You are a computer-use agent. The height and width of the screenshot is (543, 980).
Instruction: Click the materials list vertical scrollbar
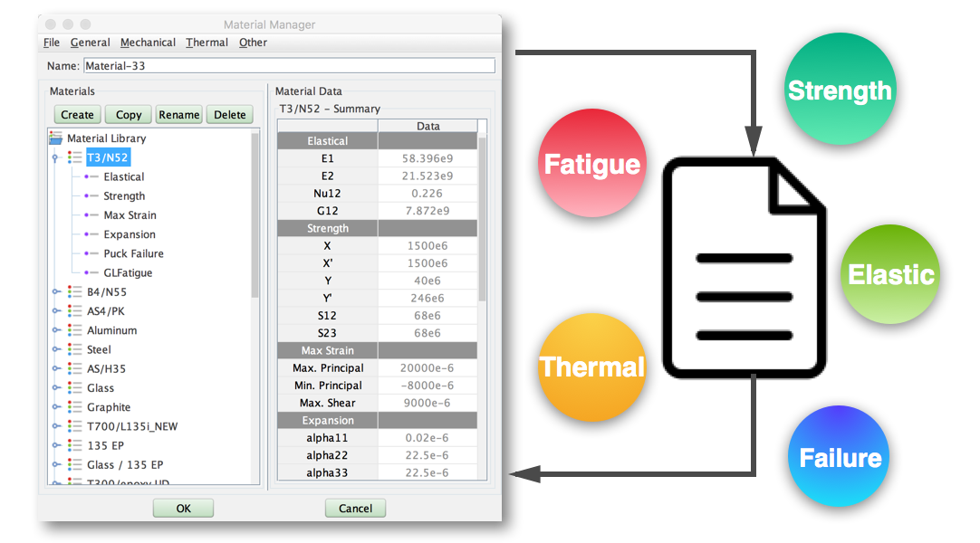(255, 217)
